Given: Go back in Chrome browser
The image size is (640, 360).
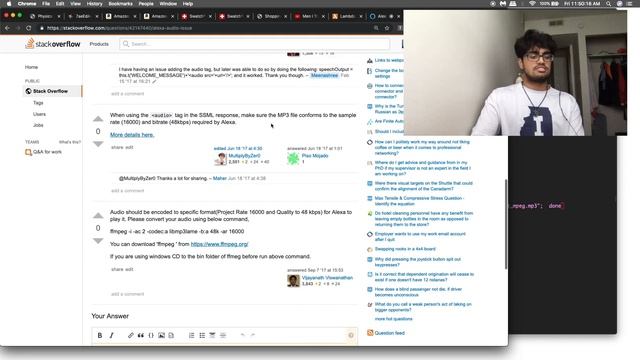Looking at the screenshot, I should tap(7, 28).
